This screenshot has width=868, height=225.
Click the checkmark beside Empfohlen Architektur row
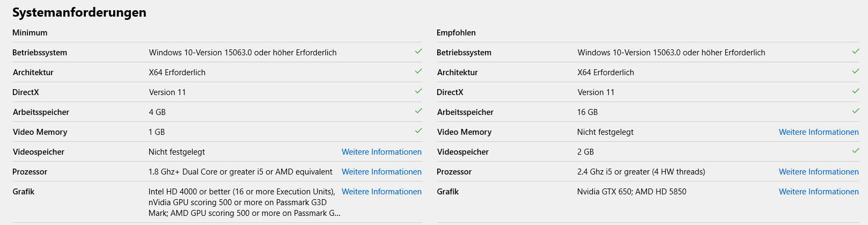pos(856,71)
